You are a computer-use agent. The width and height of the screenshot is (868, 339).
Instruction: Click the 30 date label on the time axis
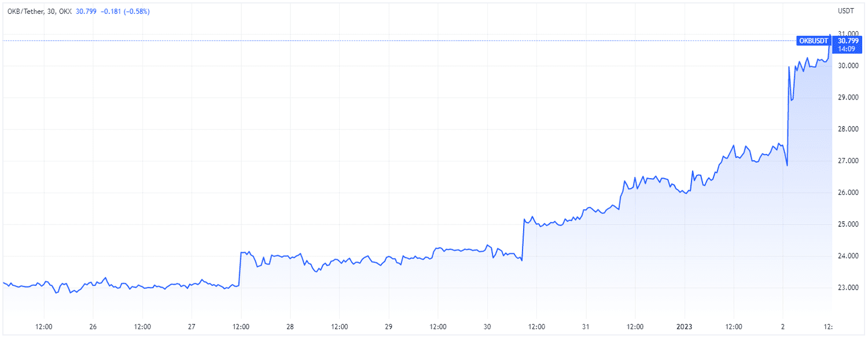click(487, 326)
